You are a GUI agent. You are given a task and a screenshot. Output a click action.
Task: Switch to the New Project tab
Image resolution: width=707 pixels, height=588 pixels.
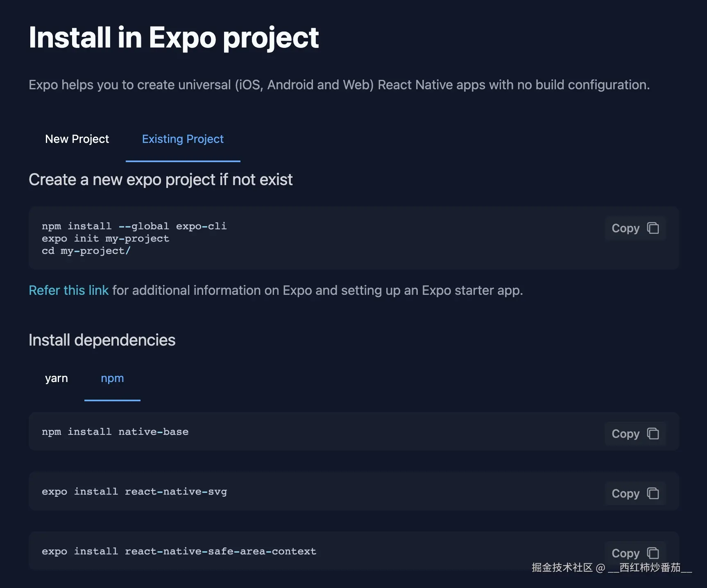77,139
